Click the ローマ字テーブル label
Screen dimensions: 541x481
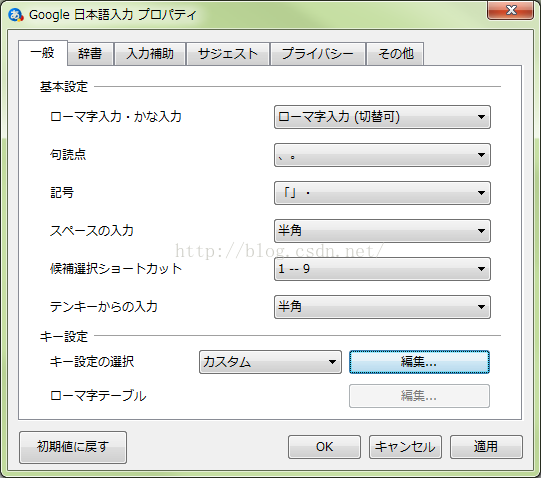pyautogui.click(x=98, y=396)
